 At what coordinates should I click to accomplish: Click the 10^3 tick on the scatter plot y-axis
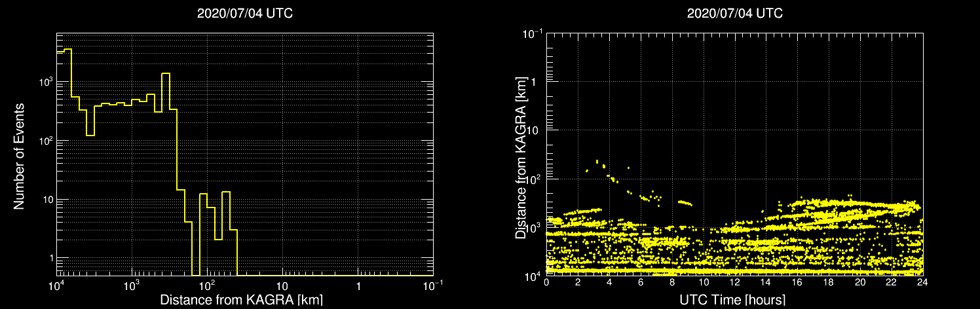point(535,227)
